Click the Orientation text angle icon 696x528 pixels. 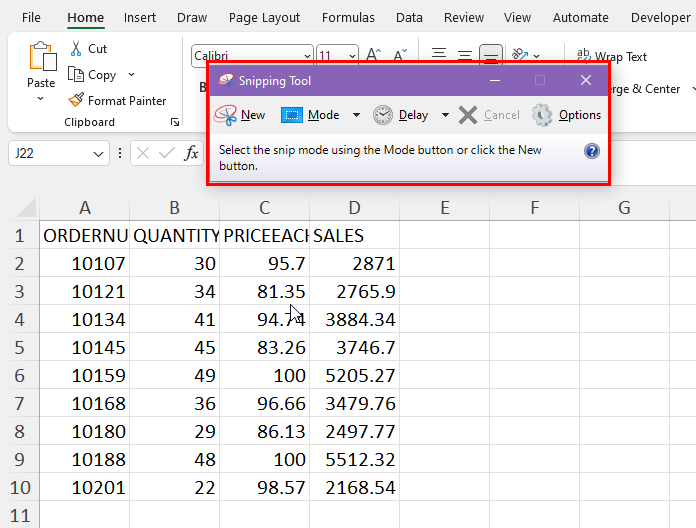point(520,55)
